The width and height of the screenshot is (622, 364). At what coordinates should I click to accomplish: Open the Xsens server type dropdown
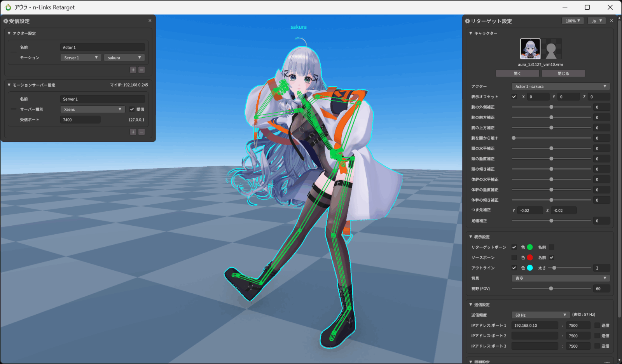(93, 109)
